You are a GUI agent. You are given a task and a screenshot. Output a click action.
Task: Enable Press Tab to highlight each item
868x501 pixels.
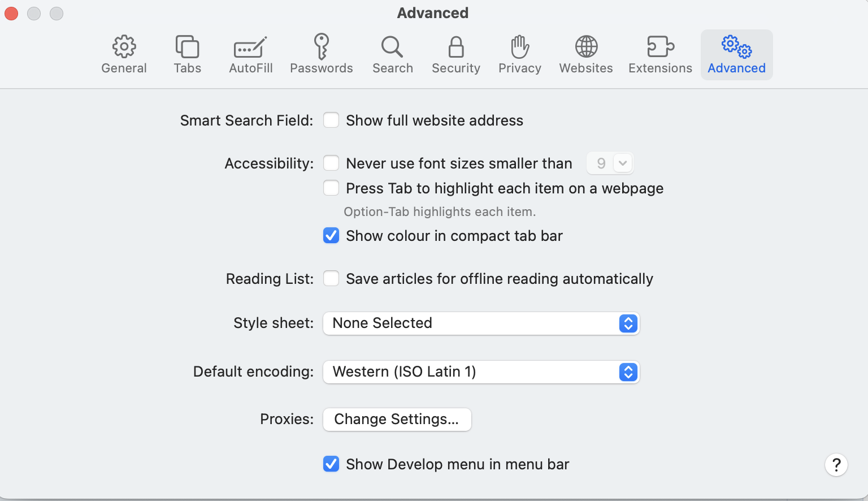331,188
